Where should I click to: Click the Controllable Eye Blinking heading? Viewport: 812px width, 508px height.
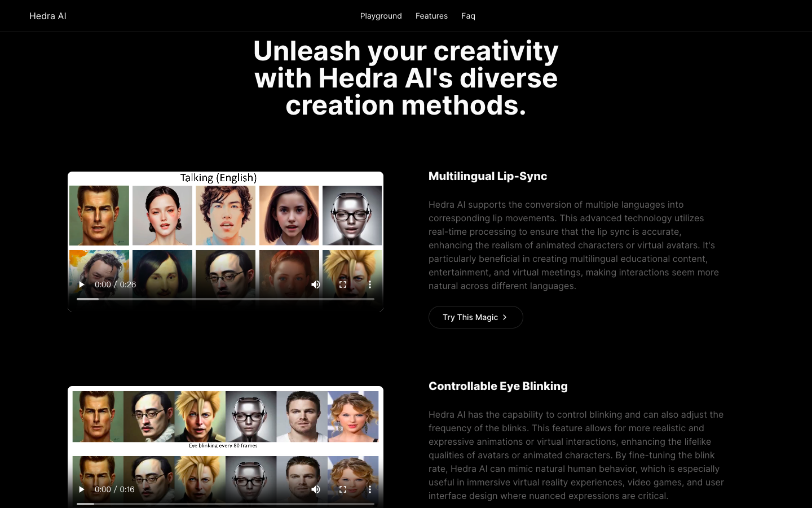pos(498,386)
